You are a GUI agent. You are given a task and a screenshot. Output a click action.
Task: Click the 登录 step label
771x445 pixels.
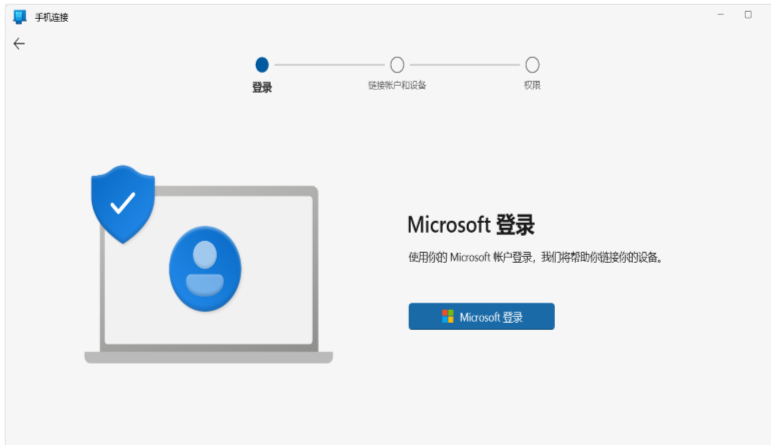pyautogui.click(x=262, y=87)
